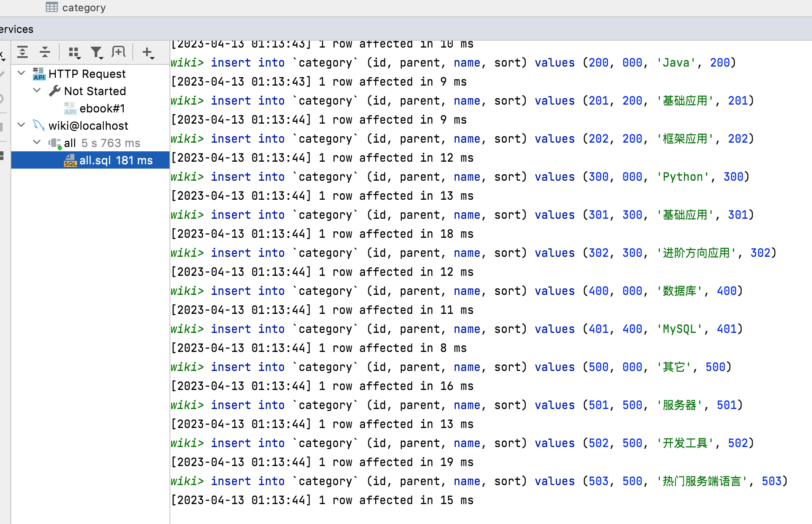Select the ebook#1 request entry
This screenshot has width=812, height=524.
(102, 108)
